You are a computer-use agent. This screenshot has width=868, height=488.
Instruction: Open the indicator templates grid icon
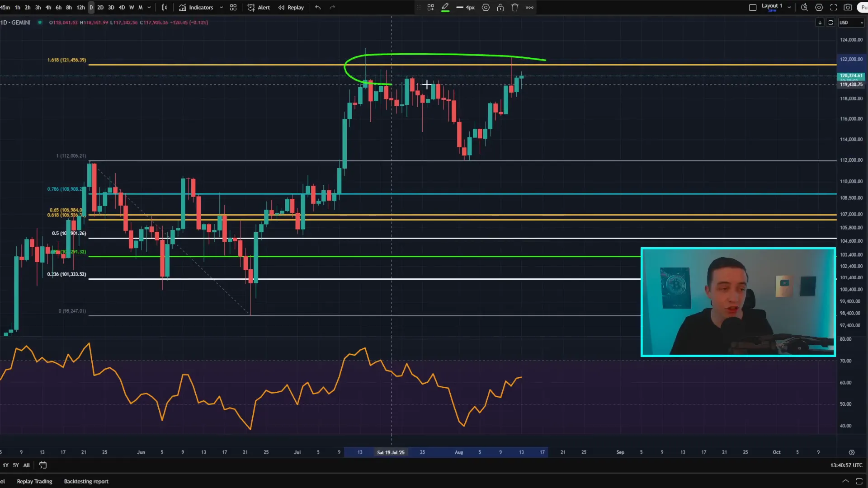[233, 7]
